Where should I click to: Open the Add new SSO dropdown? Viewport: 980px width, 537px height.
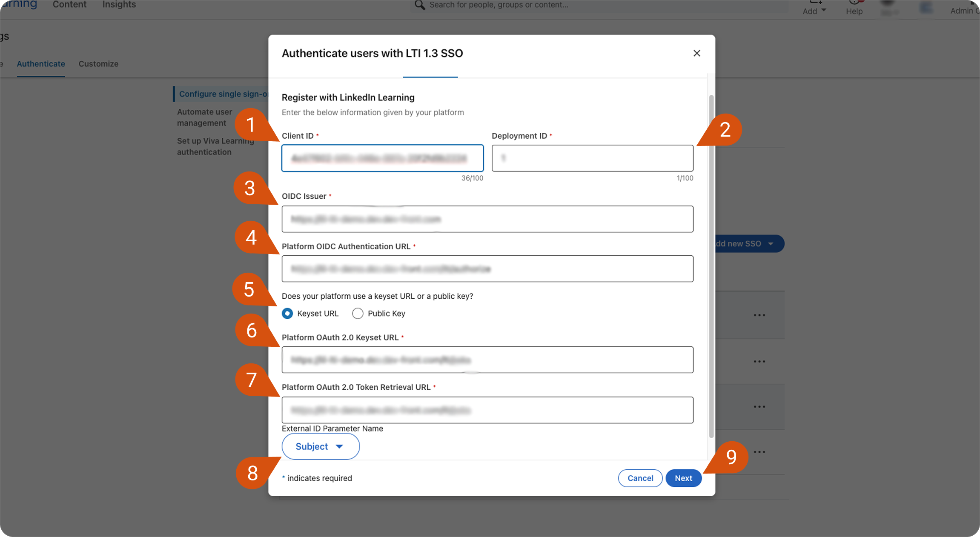click(749, 244)
